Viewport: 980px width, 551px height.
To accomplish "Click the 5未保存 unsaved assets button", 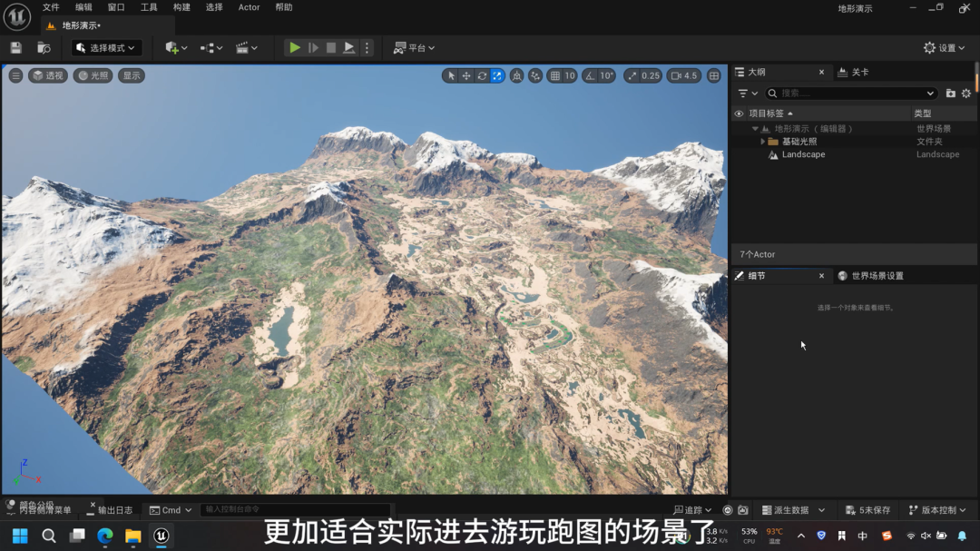I will tap(868, 510).
